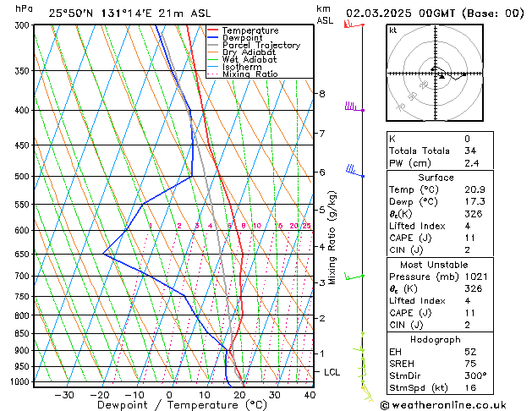Select the Parcel Trajectory legend entry

(261, 46)
